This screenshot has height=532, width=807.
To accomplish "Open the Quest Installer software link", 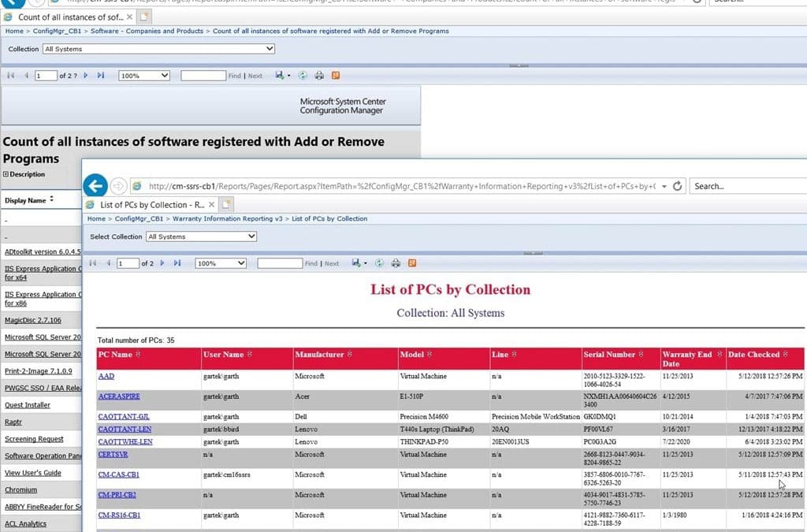I will 28,405.
